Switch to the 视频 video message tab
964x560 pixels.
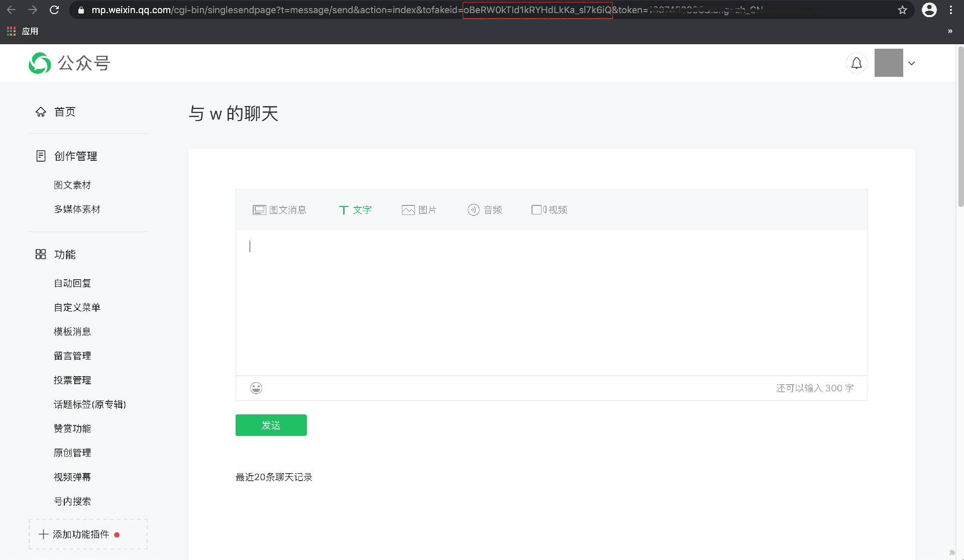click(x=549, y=210)
